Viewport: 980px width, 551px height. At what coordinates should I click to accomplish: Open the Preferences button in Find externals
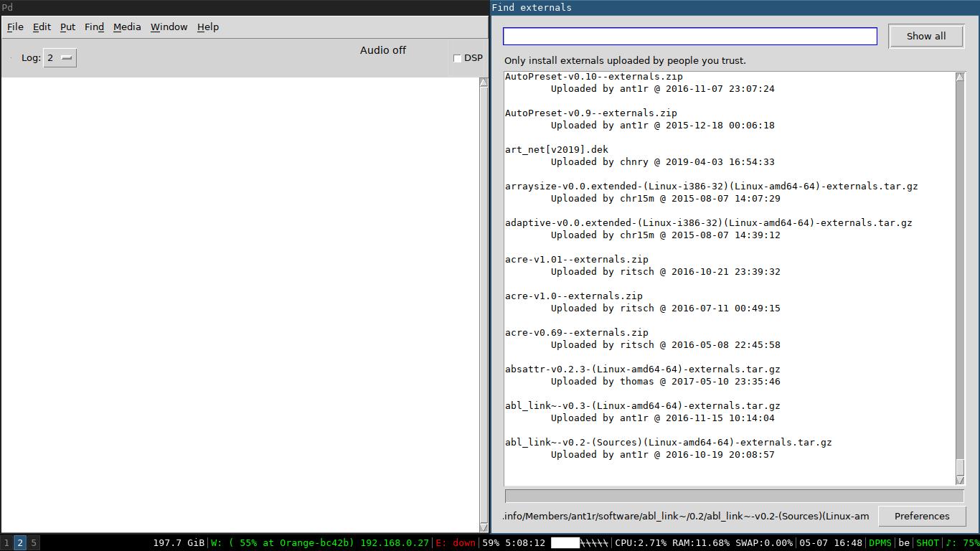(922, 516)
